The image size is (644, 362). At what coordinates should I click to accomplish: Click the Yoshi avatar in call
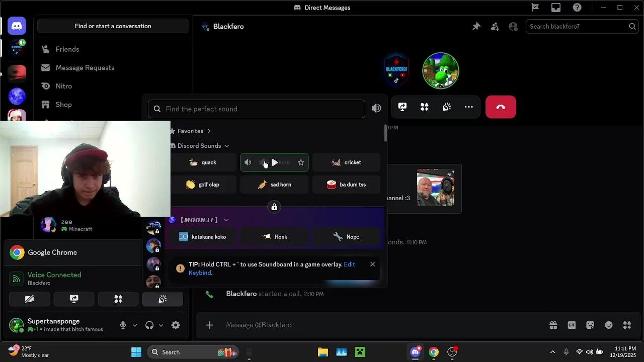pos(441,70)
